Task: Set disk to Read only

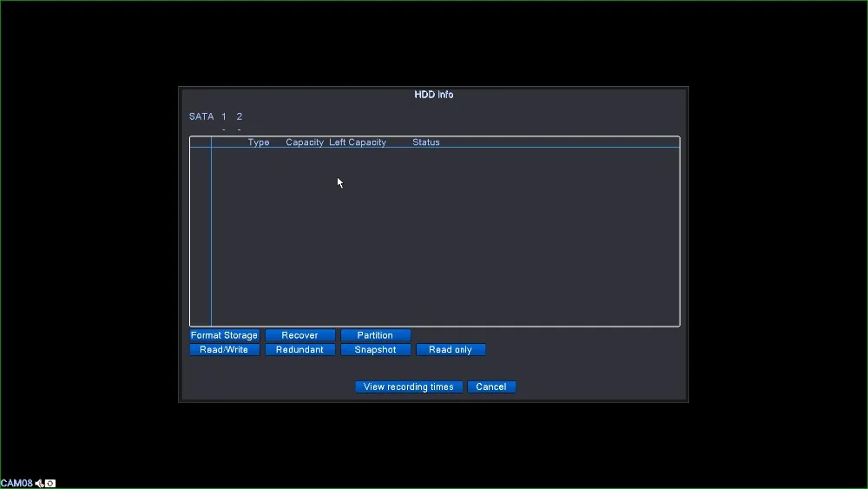Action: pos(450,349)
